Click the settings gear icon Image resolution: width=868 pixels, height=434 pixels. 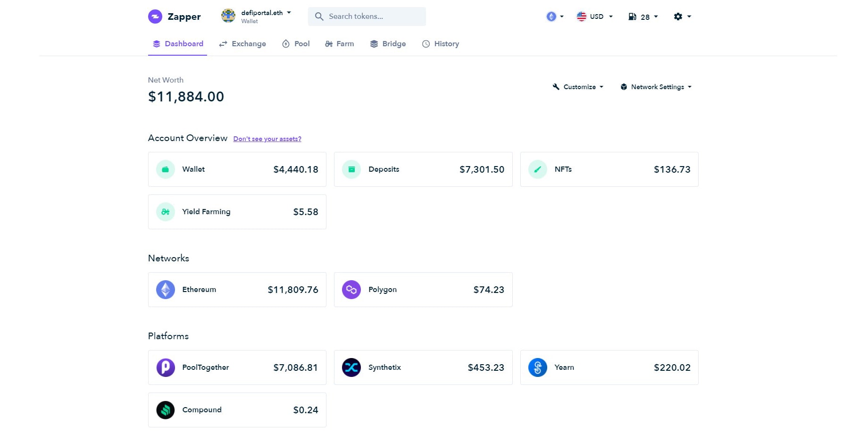tap(678, 16)
